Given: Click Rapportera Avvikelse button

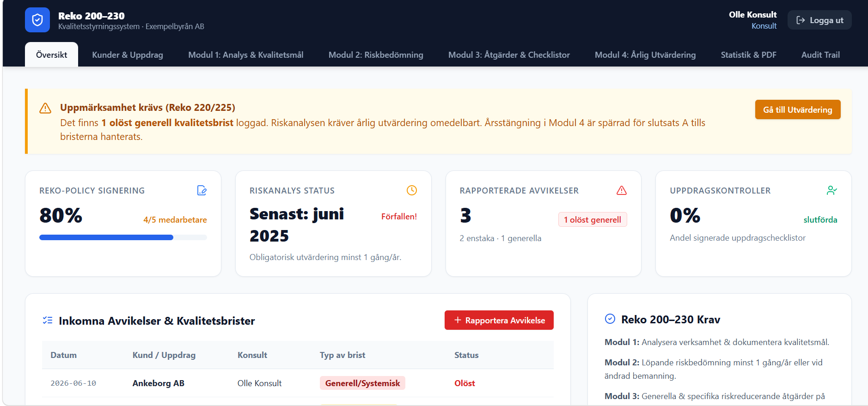Looking at the screenshot, I should pyautogui.click(x=499, y=320).
